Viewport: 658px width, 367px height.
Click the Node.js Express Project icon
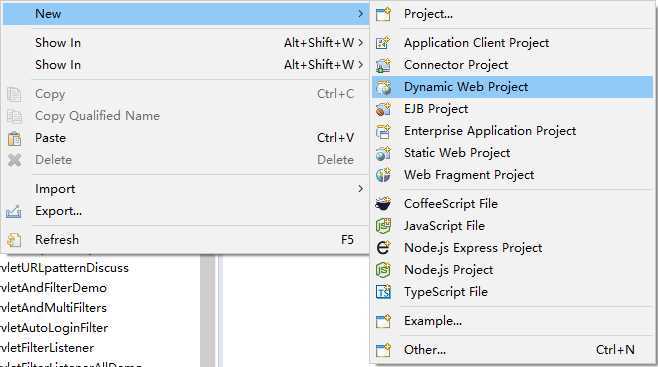[383, 248]
